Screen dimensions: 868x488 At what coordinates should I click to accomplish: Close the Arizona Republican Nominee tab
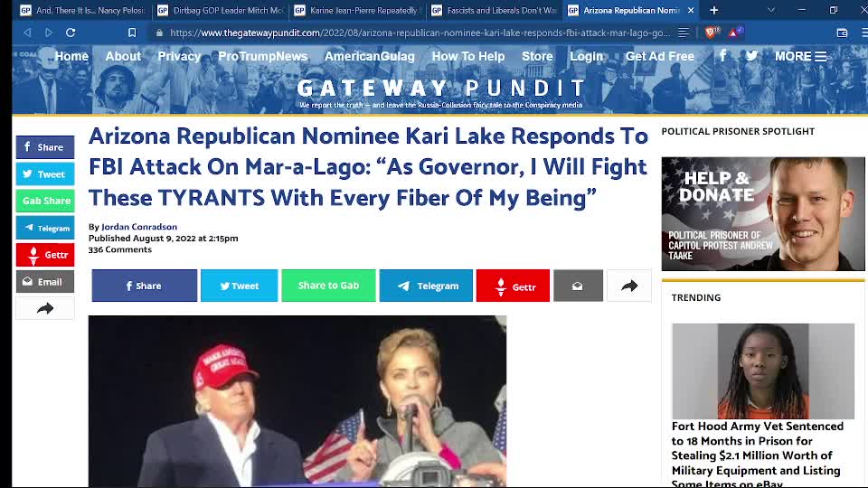691,11
